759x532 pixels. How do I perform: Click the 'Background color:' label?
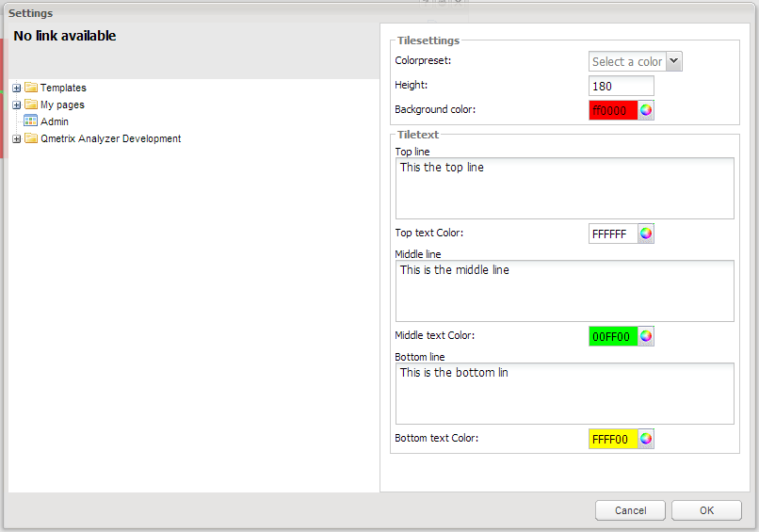(x=435, y=109)
